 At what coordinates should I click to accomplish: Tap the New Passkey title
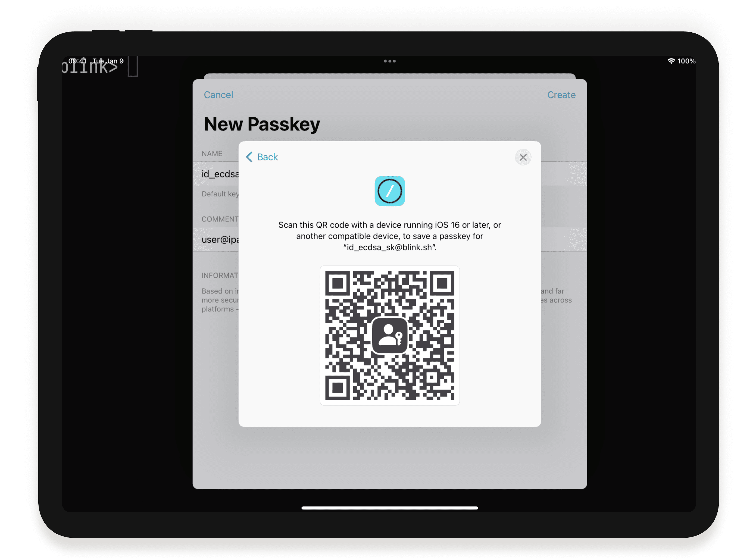(x=262, y=124)
